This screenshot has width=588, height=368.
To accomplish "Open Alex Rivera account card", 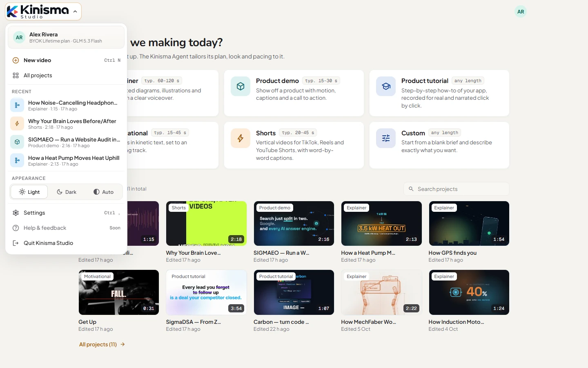I will click(x=66, y=37).
